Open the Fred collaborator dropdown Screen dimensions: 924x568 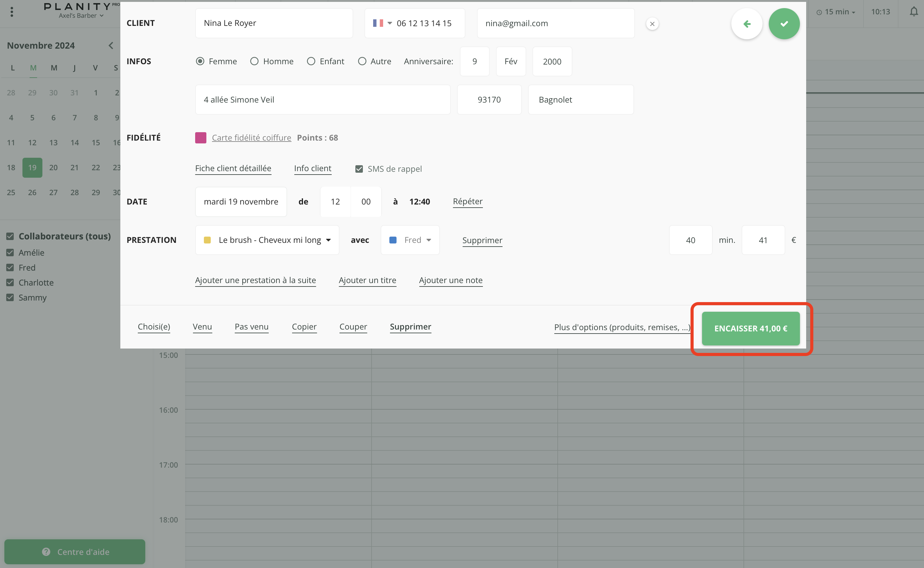pyautogui.click(x=410, y=240)
